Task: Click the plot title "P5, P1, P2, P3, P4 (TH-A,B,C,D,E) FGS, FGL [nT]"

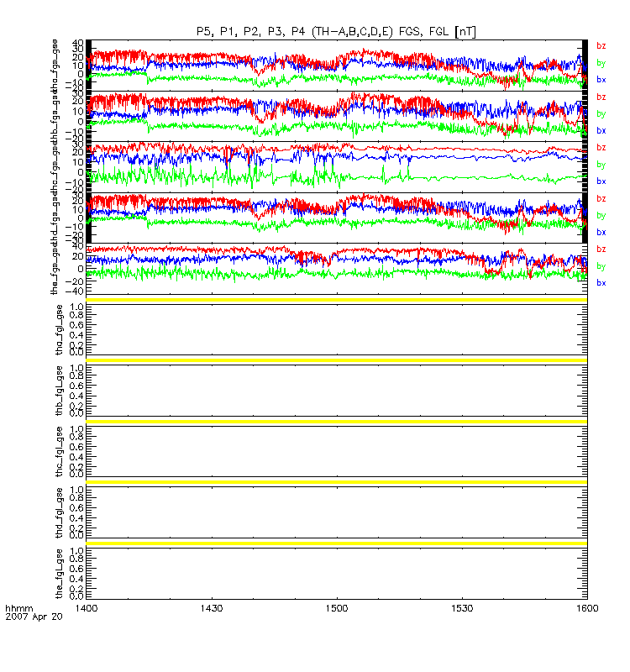Action: [336, 32]
